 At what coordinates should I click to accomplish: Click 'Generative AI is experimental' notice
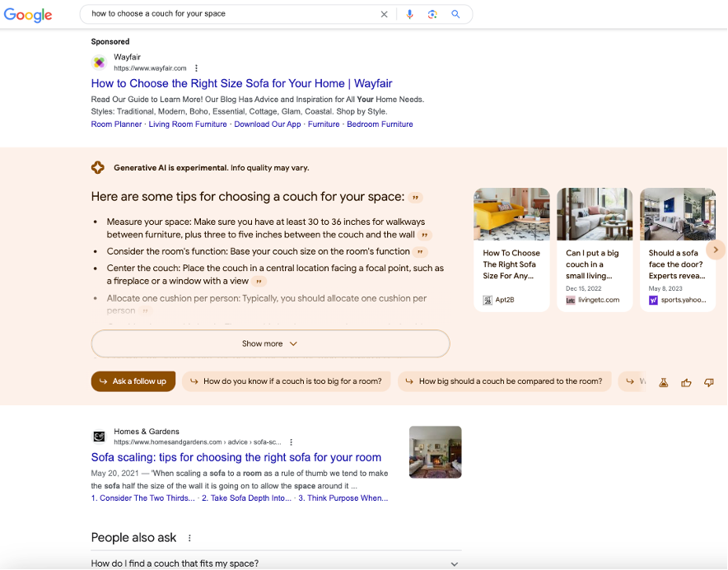click(x=212, y=168)
